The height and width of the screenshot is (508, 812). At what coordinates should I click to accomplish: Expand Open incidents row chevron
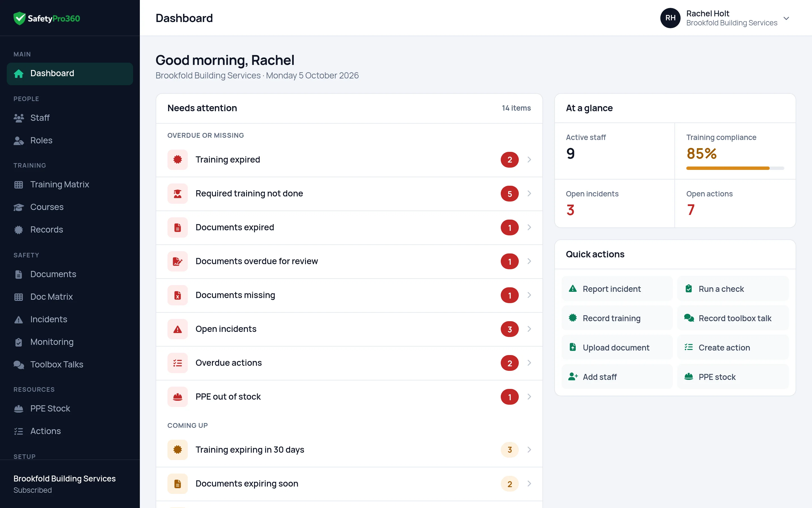click(529, 329)
